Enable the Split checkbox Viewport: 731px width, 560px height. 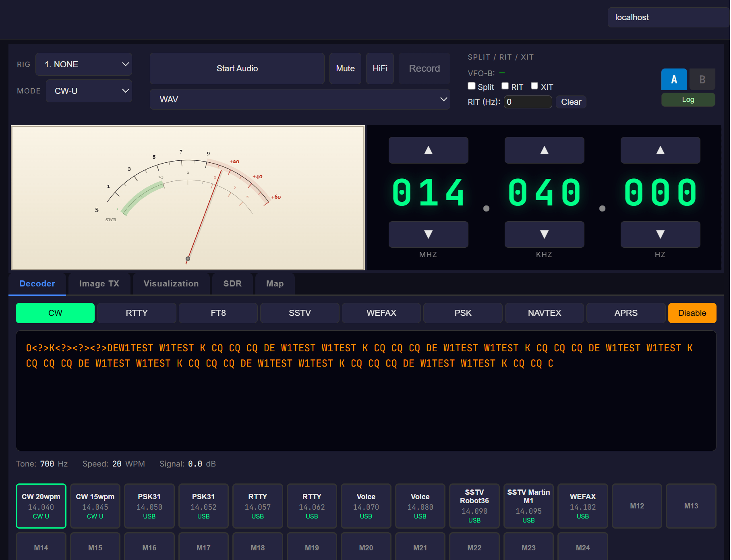coord(471,86)
